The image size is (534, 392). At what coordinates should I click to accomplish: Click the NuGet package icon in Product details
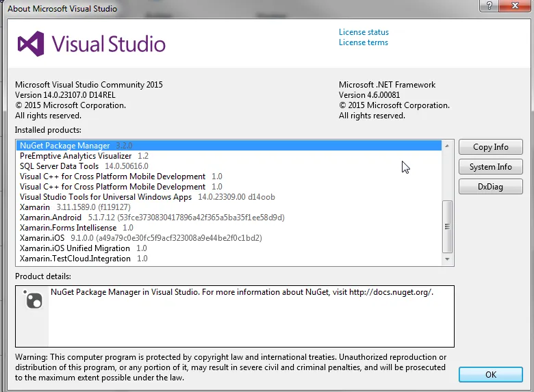click(34, 300)
